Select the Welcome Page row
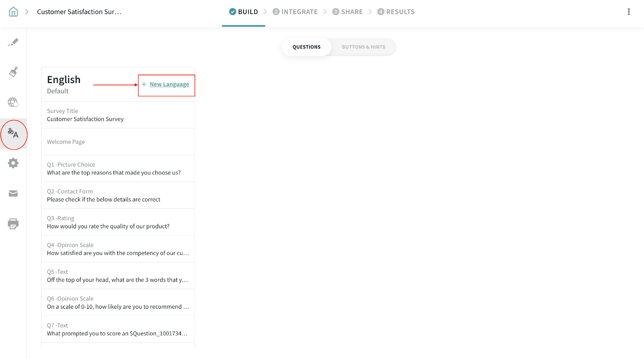 (x=118, y=142)
